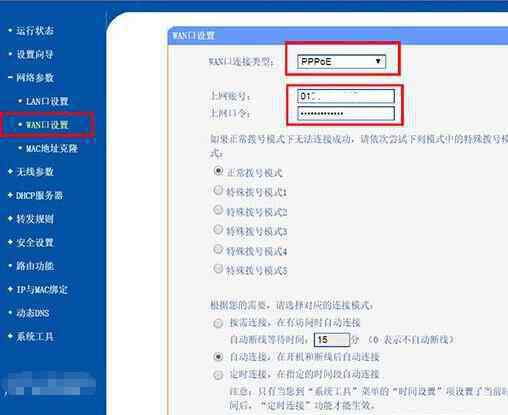Select 特殊拨号模式3 radio button

(218, 229)
